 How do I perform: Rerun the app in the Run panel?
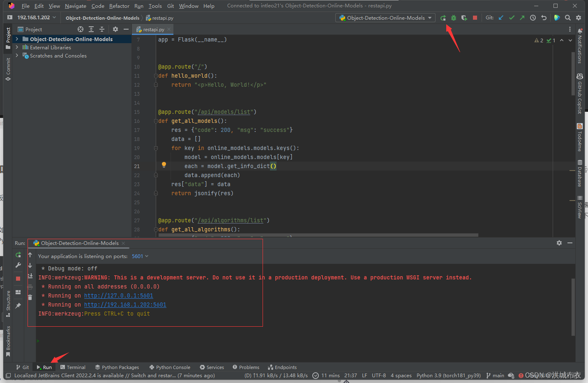(18, 255)
